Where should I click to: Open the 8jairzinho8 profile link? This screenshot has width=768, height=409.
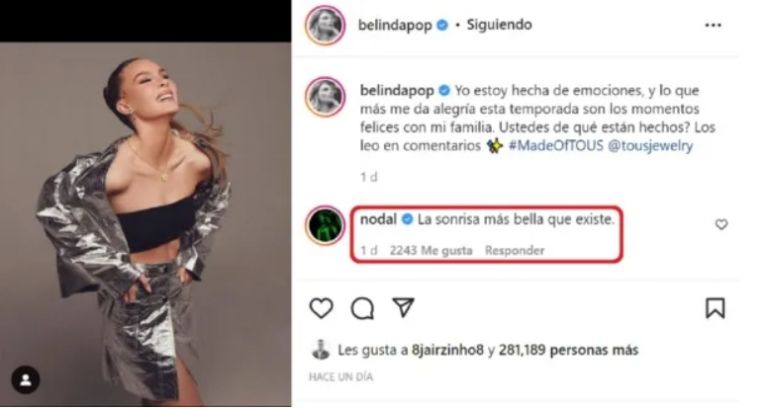point(448,350)
